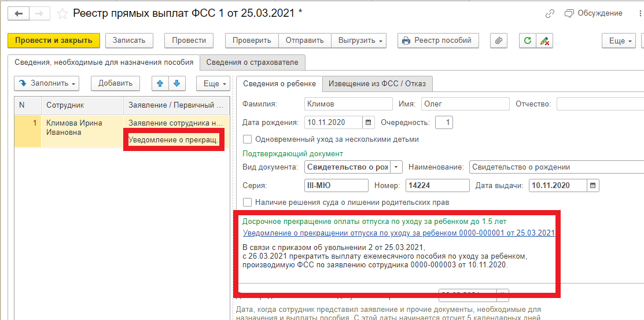Refresh status with the green arrow icon

(528, 41)
